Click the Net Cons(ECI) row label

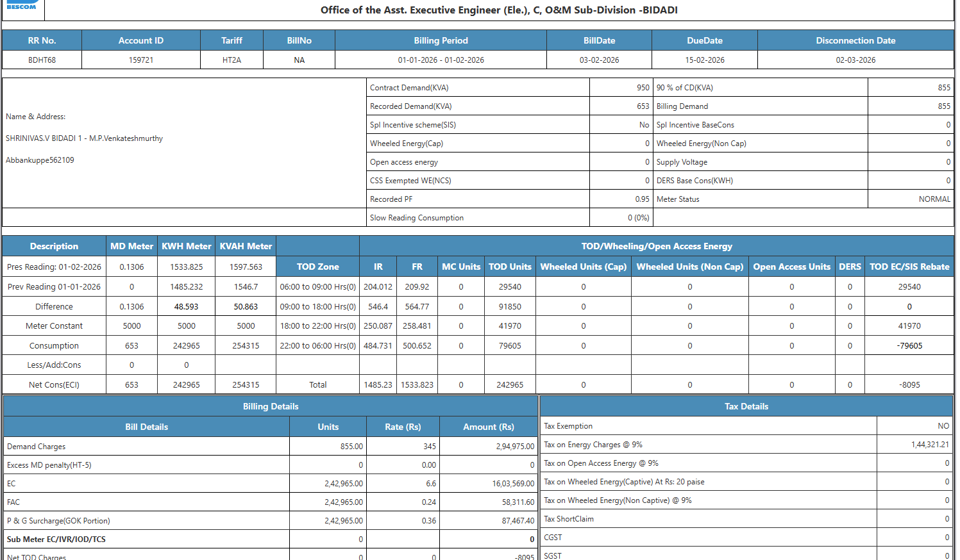point(54,385)
